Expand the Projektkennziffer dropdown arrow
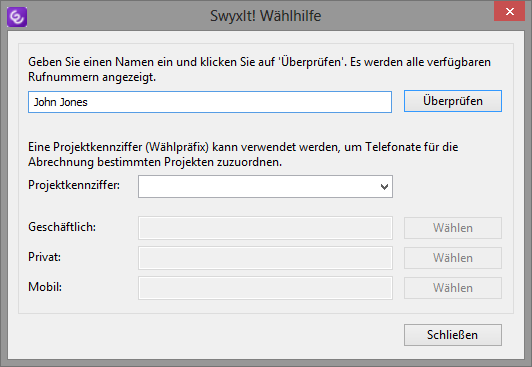 tap(384, 187)
